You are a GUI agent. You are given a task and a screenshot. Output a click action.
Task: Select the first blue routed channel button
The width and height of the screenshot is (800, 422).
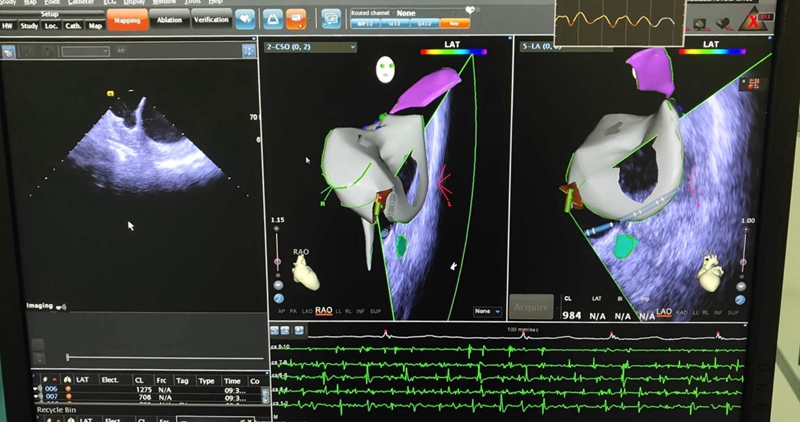point(365,23)
